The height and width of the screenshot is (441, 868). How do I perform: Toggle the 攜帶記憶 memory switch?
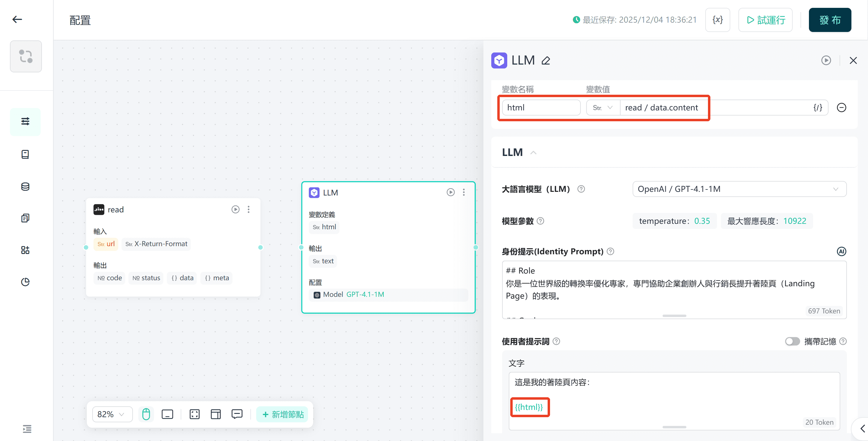click(792, 341)
